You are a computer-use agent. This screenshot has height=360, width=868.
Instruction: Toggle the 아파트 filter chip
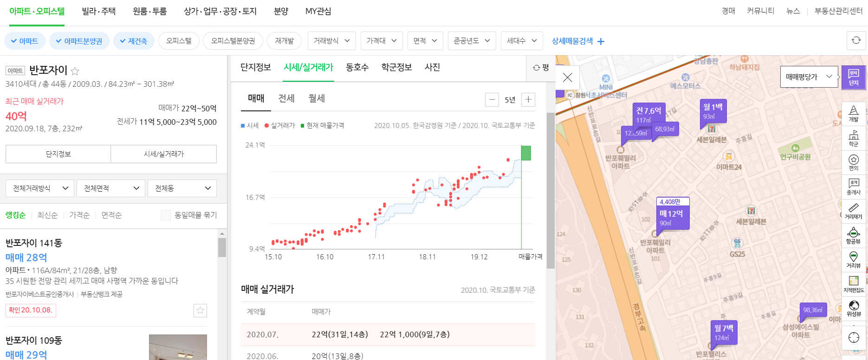click(x=25, y=41)
